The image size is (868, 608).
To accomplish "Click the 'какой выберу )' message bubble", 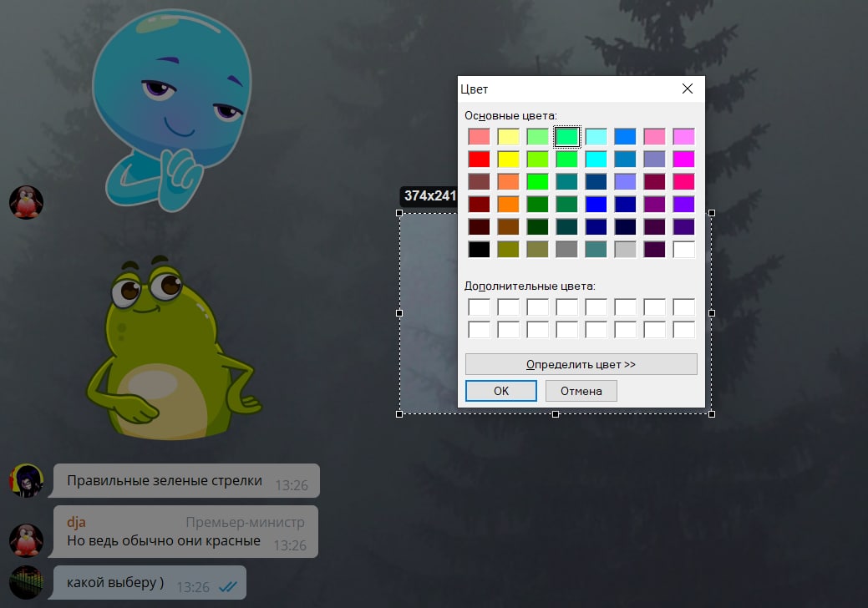I will click(x=149, y=582).
